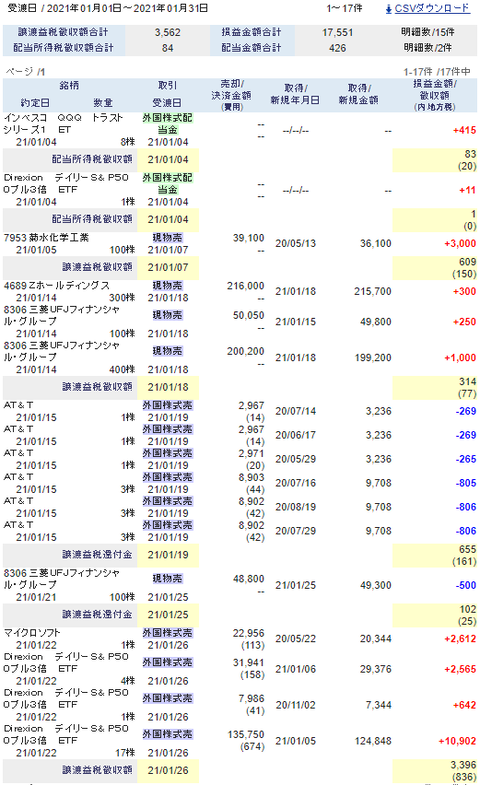Click the 4689 Zホールディングス stock name

[57, 285]
